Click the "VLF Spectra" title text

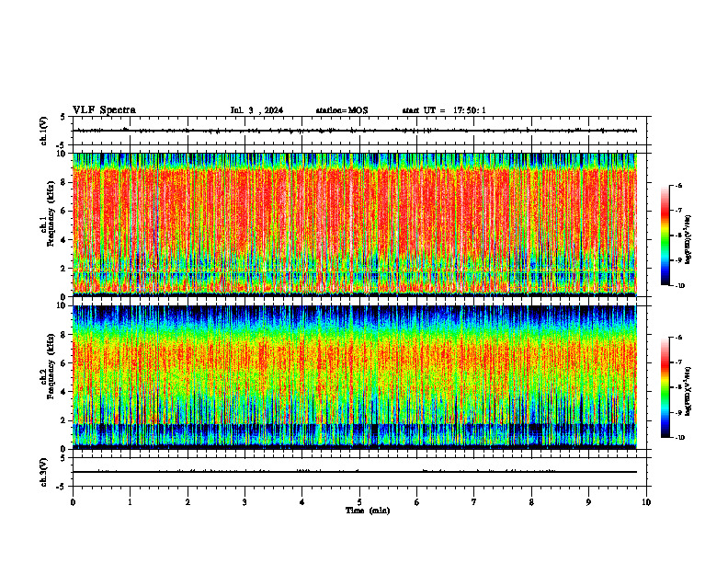(x=104, y=110)
